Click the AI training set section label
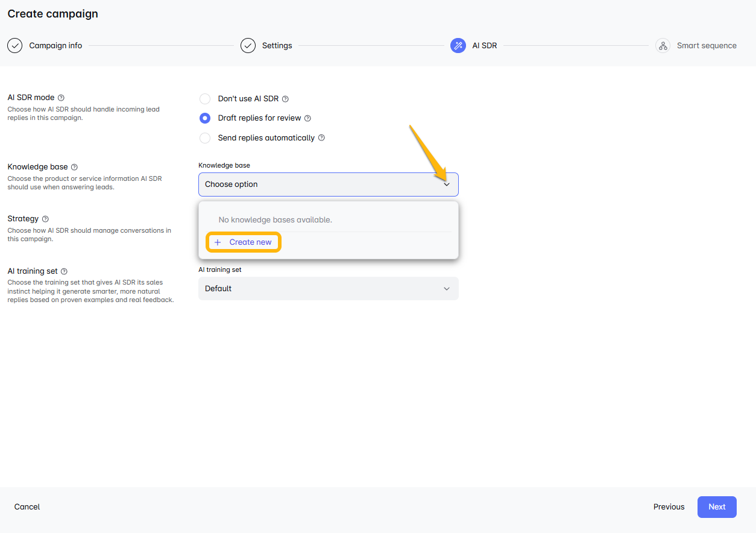Screen dimensions: 756x533 point(33,271)
